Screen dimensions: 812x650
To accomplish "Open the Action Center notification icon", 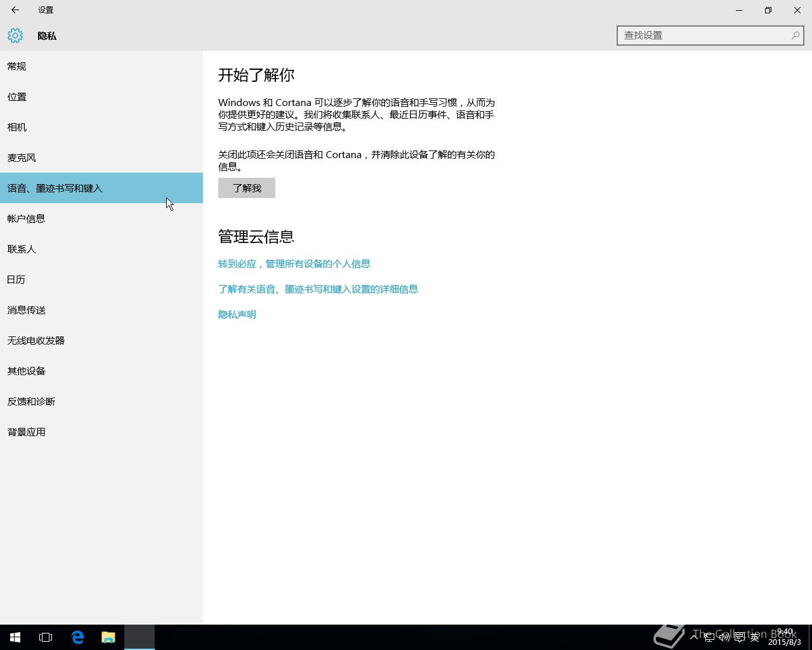I will 739,637.
